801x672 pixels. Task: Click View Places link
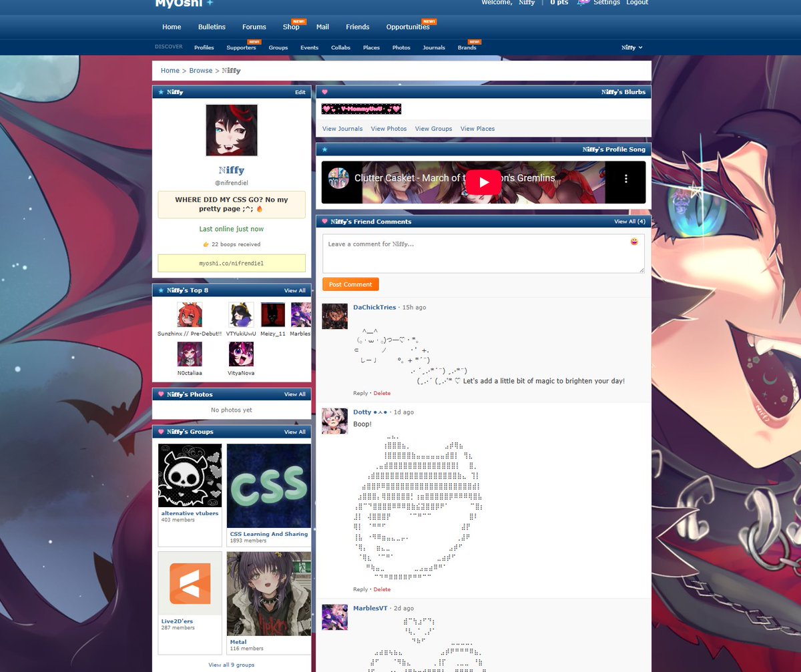pyautogui.click(x=477, y=129)
